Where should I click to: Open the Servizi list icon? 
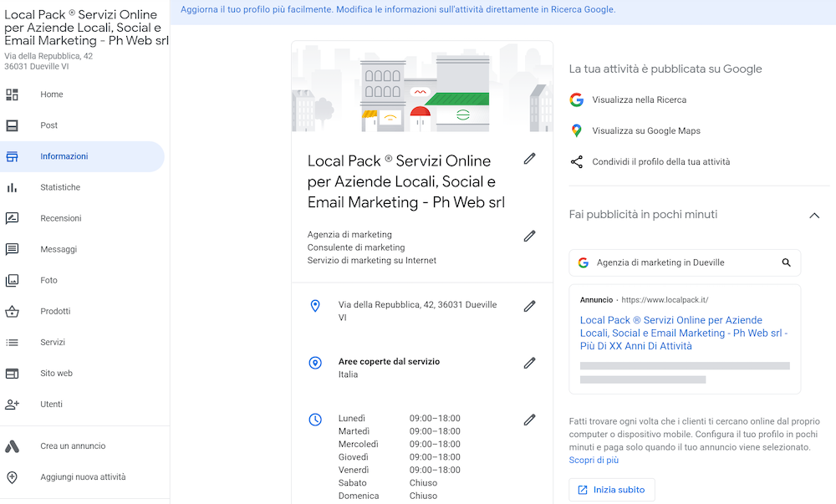[14, 342]
